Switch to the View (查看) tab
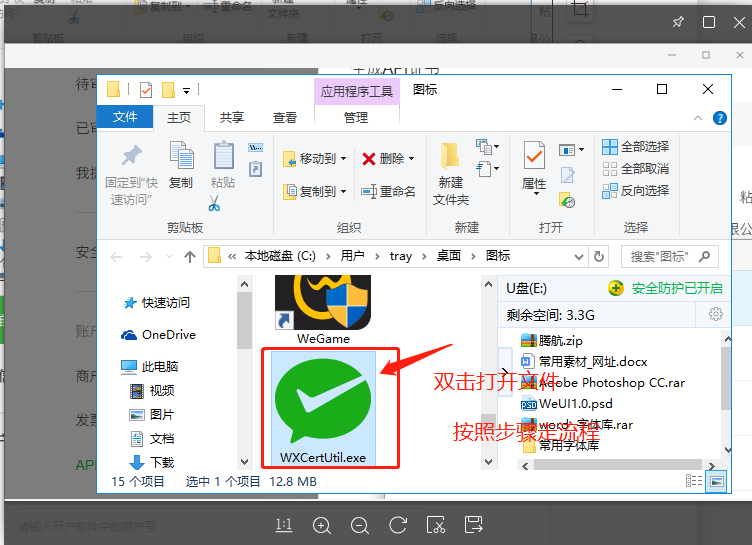Viewport: 752px width, 545px height. pos(285,118)
